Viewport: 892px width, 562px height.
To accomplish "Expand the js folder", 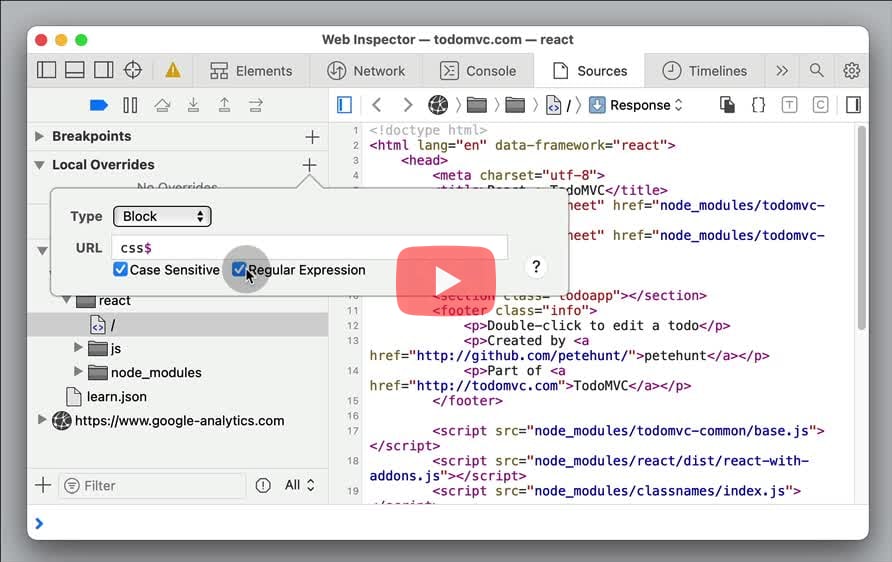I will pyautogui.click(x=78, y=348).
